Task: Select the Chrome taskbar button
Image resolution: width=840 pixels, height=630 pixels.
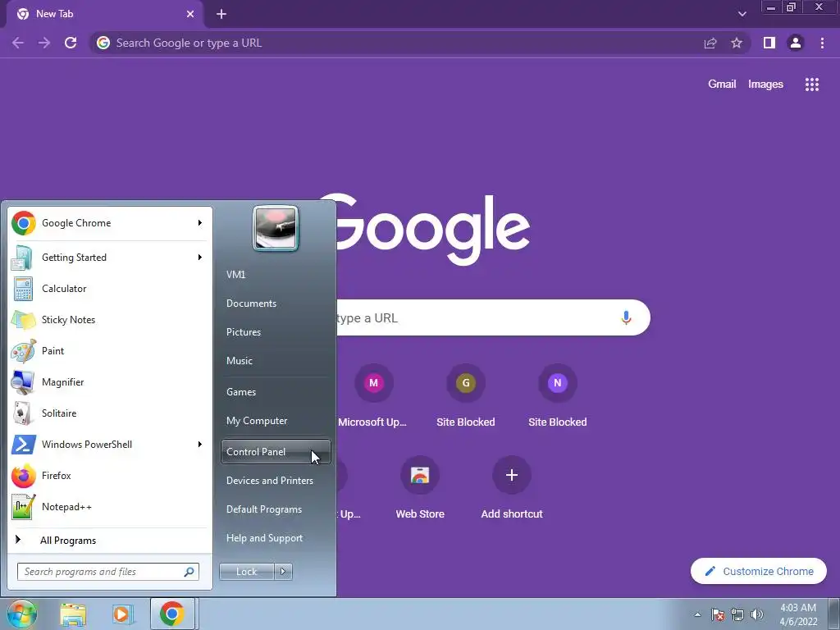Action: click(172, 614)
